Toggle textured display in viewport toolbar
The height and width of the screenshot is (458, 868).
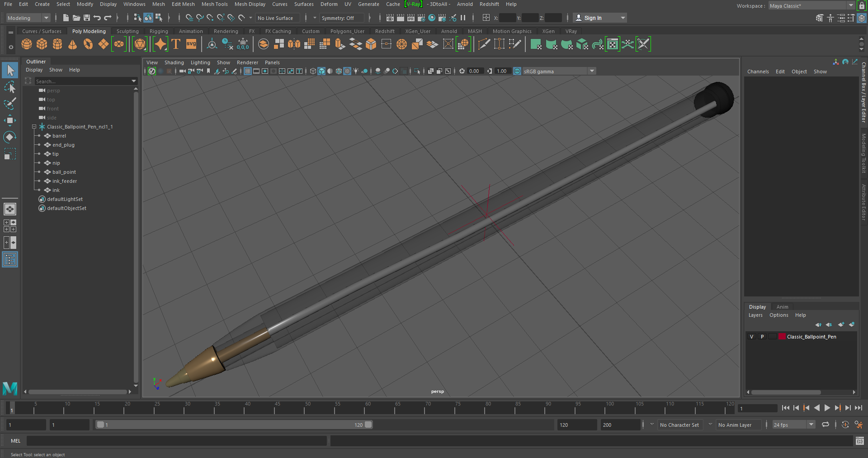pyautogui.click(x=347, y=71)
